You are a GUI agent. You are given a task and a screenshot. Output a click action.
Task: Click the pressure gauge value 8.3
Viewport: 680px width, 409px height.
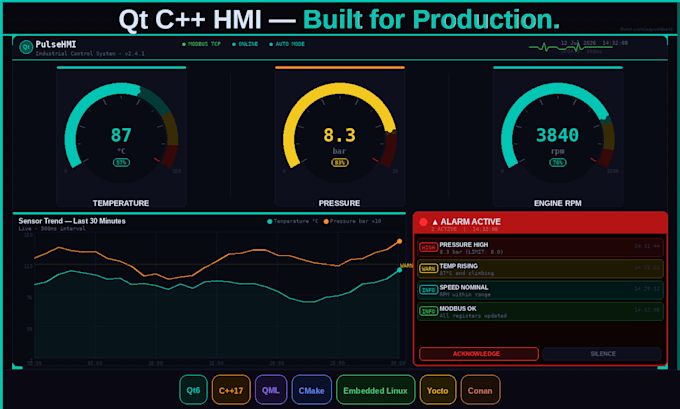[340, 135]
